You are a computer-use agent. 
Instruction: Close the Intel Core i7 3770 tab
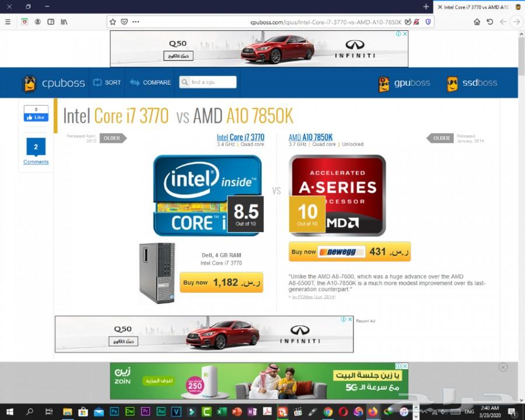point(440,6)
